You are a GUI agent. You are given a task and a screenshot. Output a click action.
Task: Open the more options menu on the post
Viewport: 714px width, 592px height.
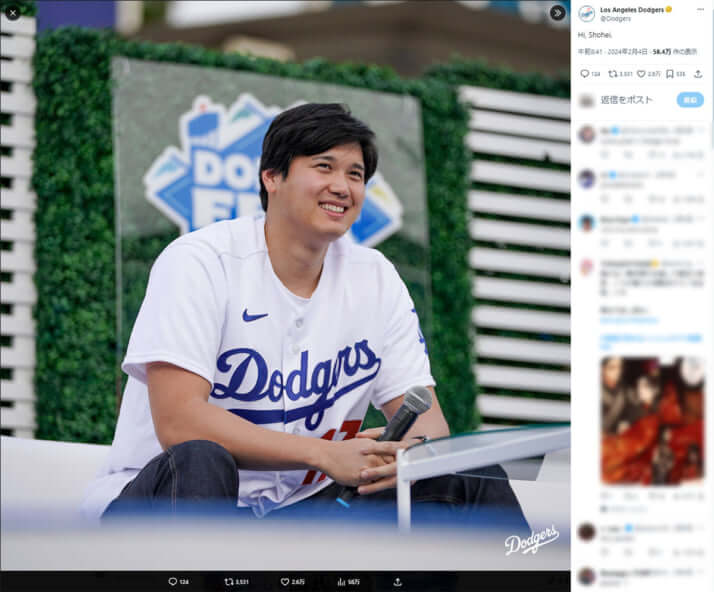click(x=700, y=10)
